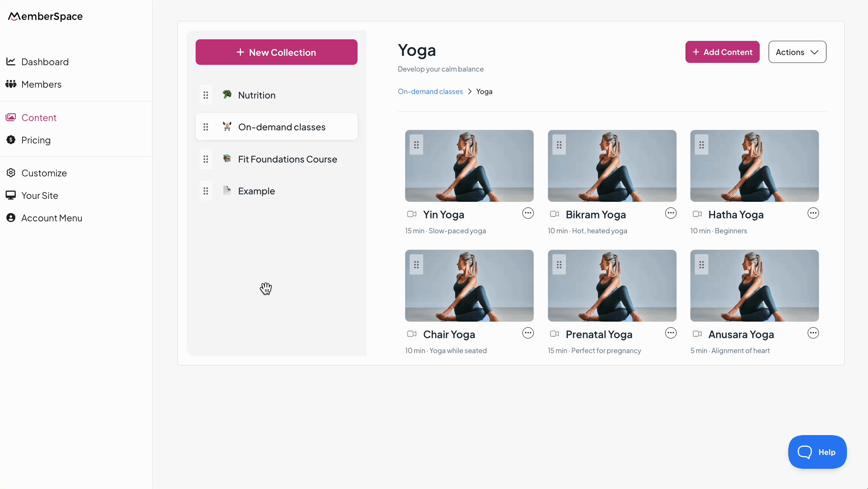Click '15 min · Slow-paced yoga' text
Viewport: 868px width, 489px height.
(x=446, y=231)
